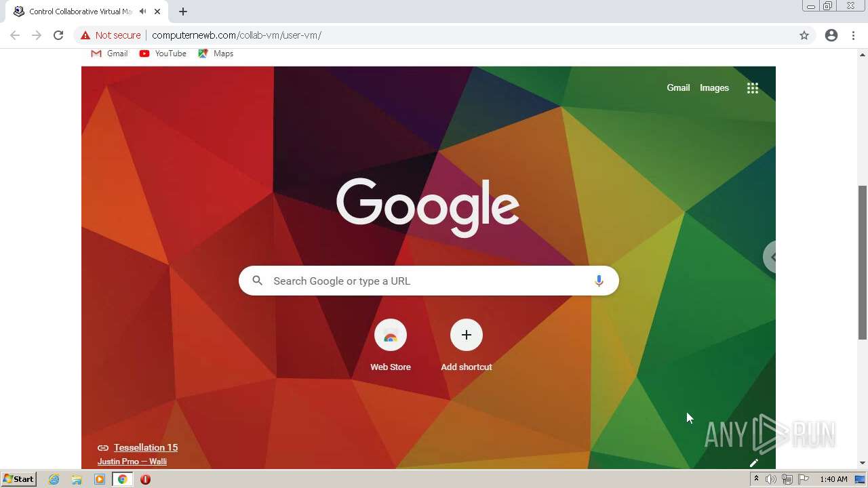Click the show desktop tray icon
This screenshot has width=868, height=488.
point(860,479)
